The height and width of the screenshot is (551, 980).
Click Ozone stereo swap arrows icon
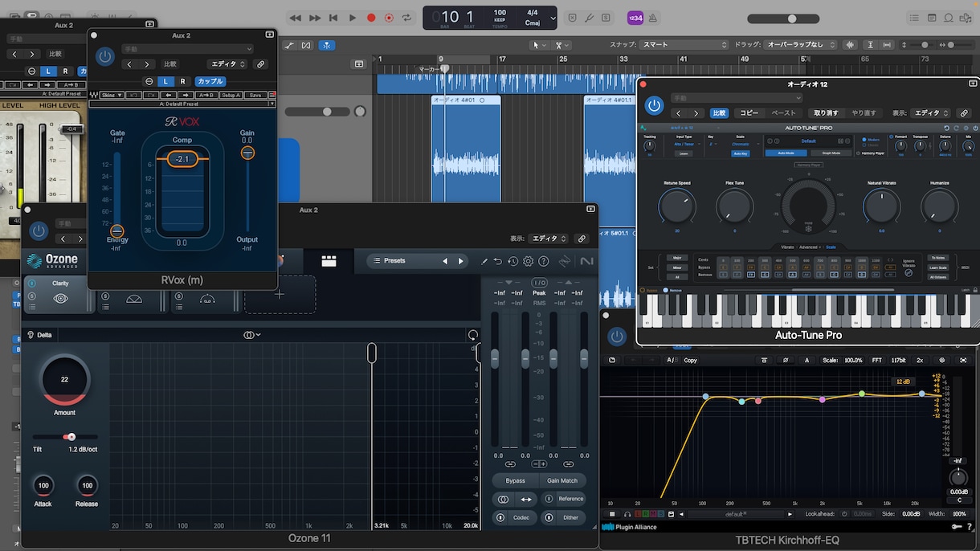526,499
